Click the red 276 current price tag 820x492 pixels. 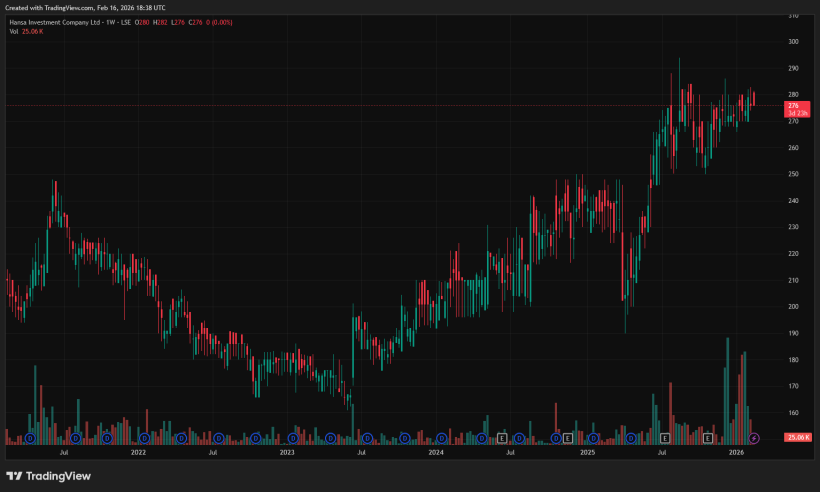coord(797,109)
